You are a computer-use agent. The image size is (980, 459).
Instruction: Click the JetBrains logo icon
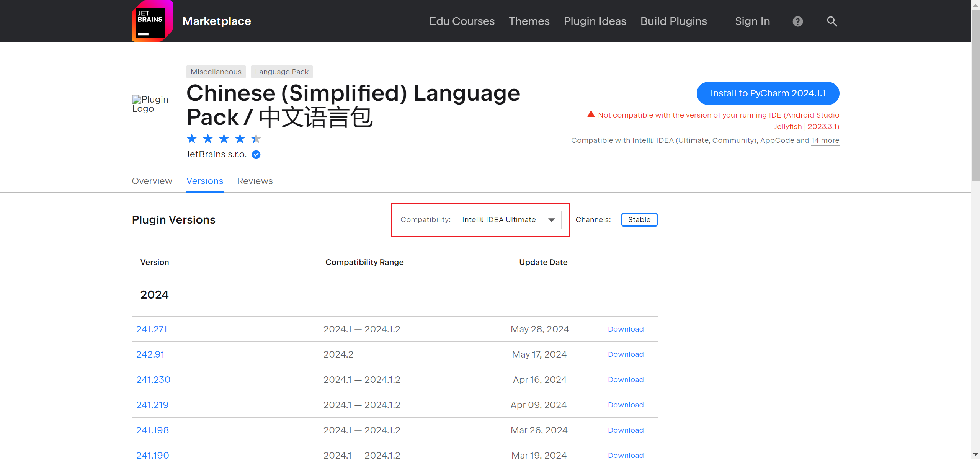click(x=152, y=21)
